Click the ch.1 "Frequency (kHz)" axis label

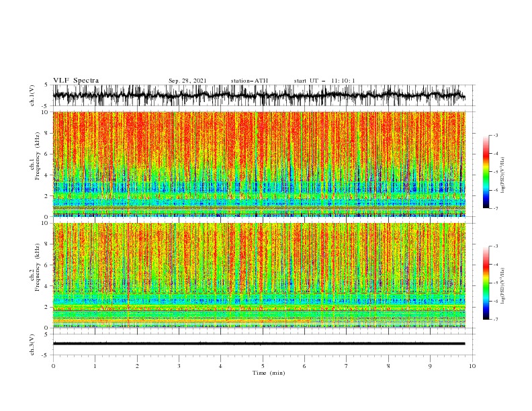[38, 156]
